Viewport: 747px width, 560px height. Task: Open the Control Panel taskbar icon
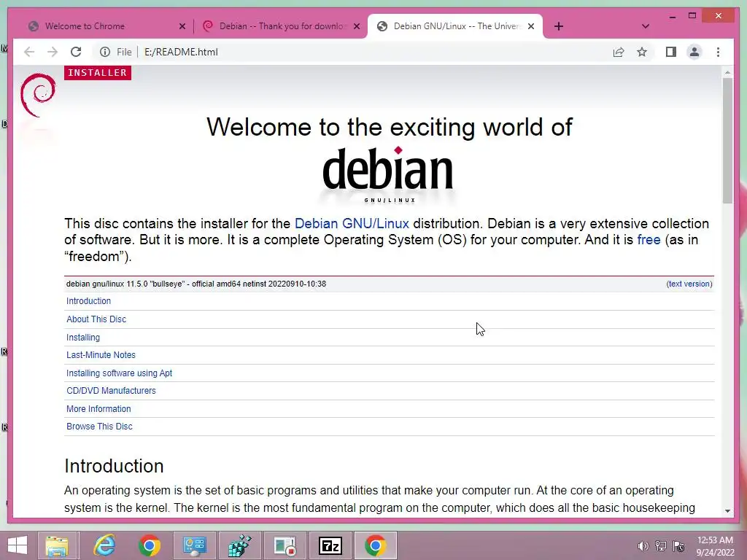point(195,545)
